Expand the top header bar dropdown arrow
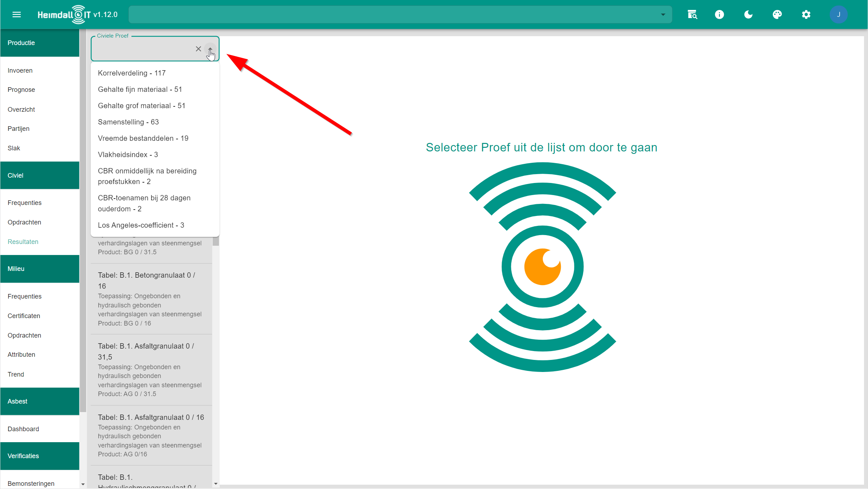 click(663, 15)
